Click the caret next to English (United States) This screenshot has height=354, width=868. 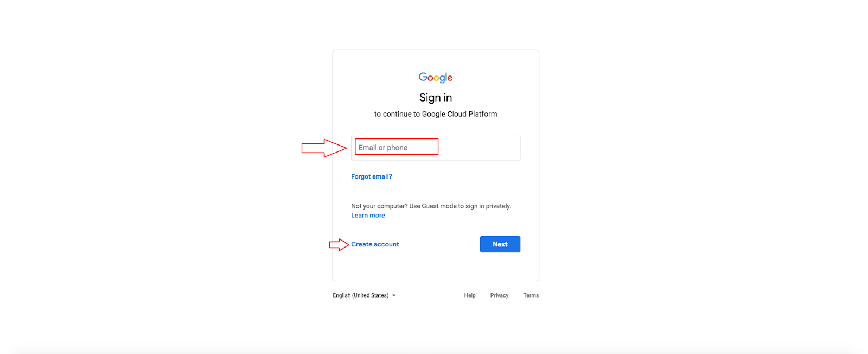pos(394,296)
